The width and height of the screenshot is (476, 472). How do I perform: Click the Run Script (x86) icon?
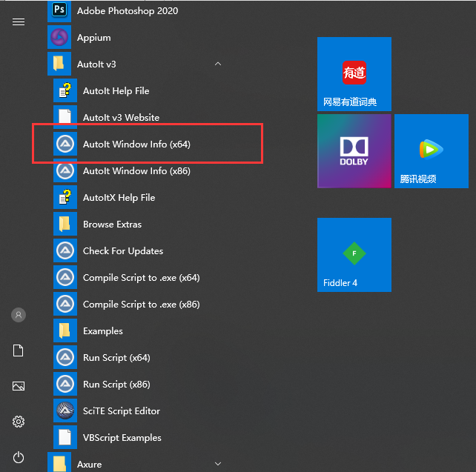click(x=65, y=384)
